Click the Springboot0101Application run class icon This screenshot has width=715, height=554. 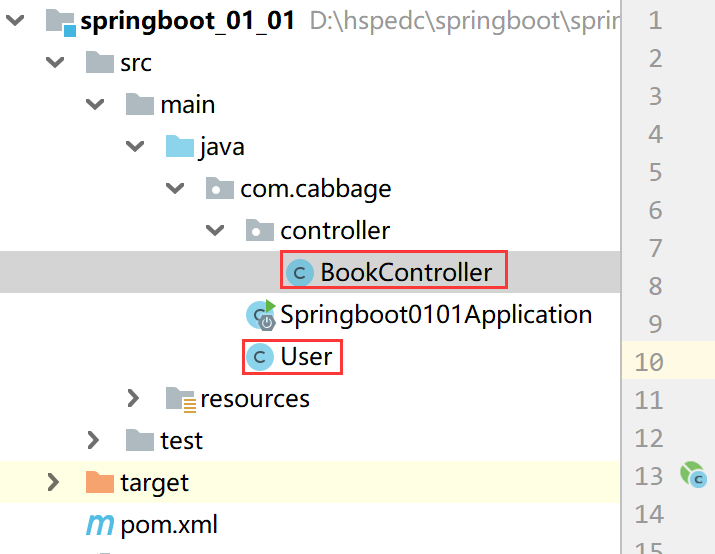(x=260, y=315)
